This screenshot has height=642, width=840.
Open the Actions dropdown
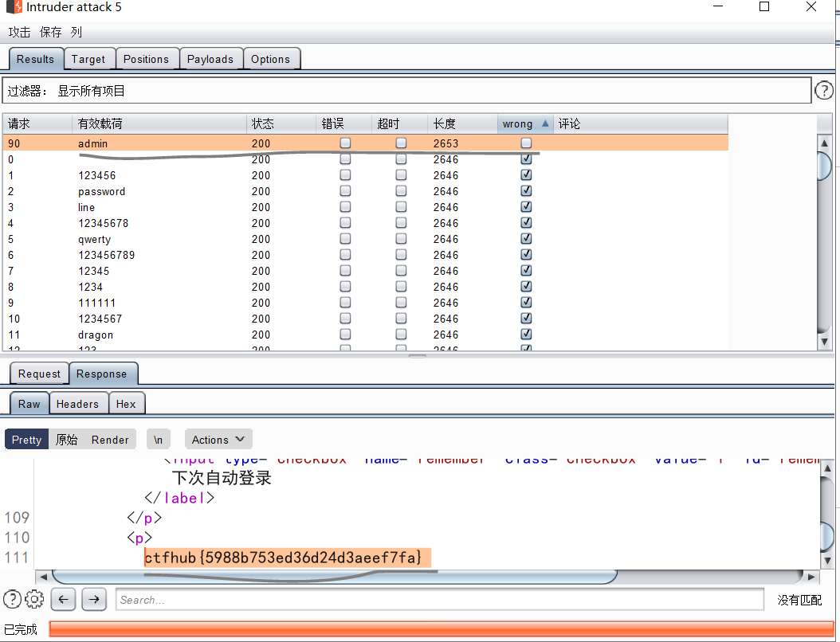218,440
